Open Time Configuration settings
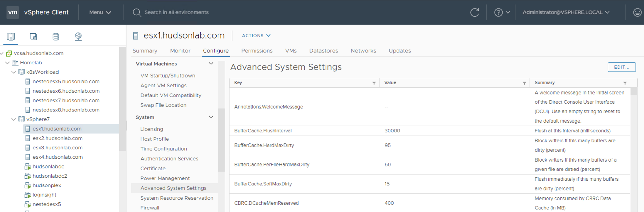This screenshot has height=212, width=644. [x=164, y=149]
